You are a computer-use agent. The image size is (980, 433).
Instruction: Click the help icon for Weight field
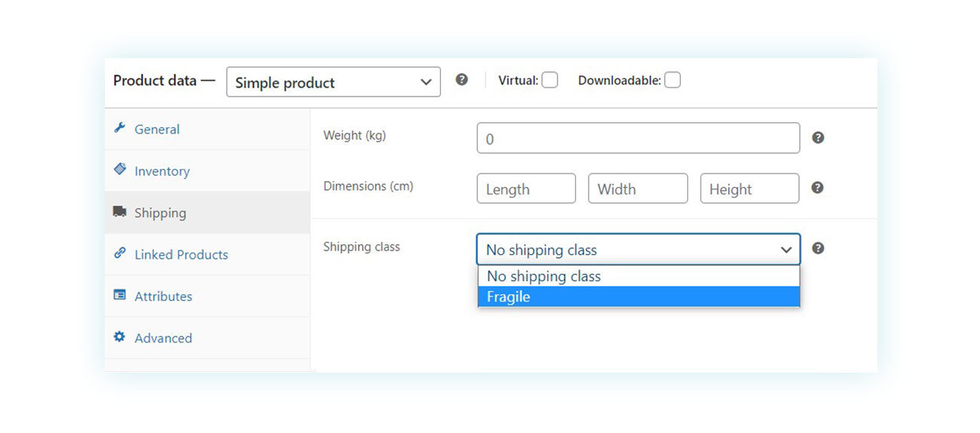tap(818, 138)
